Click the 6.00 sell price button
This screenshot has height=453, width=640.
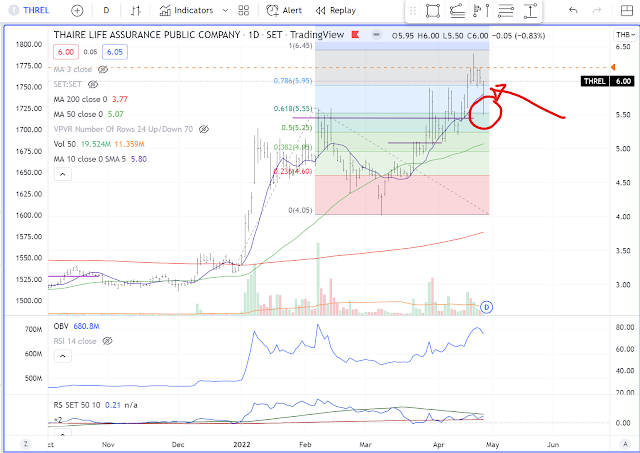click(x=66, y=52)
